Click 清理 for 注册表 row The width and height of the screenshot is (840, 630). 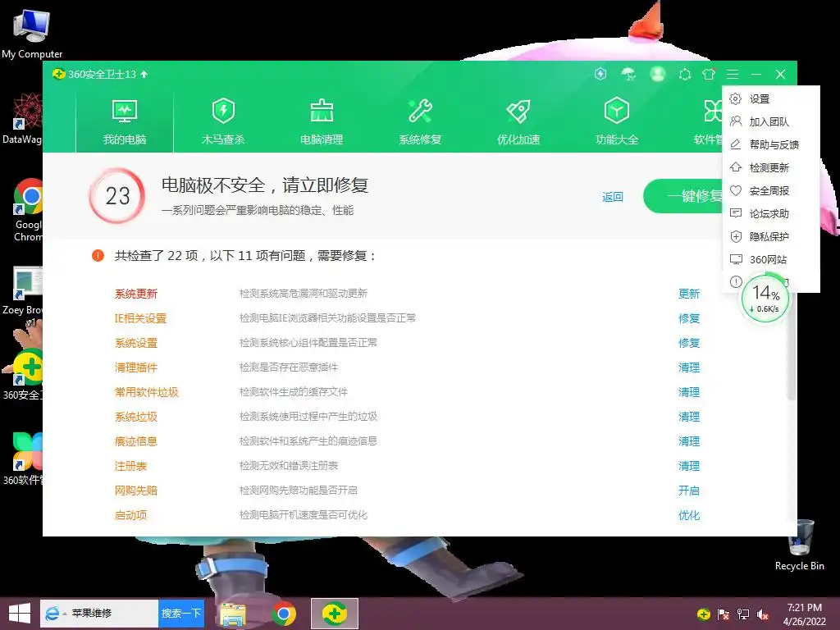(689, 466)
